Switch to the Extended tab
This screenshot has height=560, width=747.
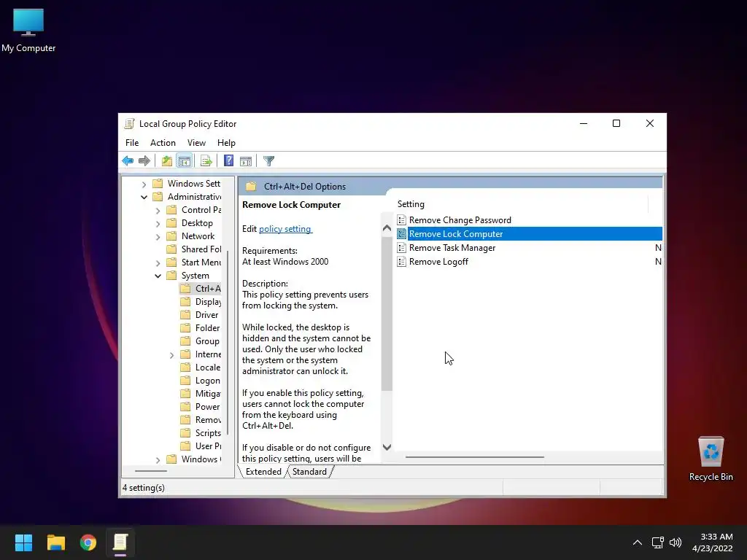click(x=263, y=472)
